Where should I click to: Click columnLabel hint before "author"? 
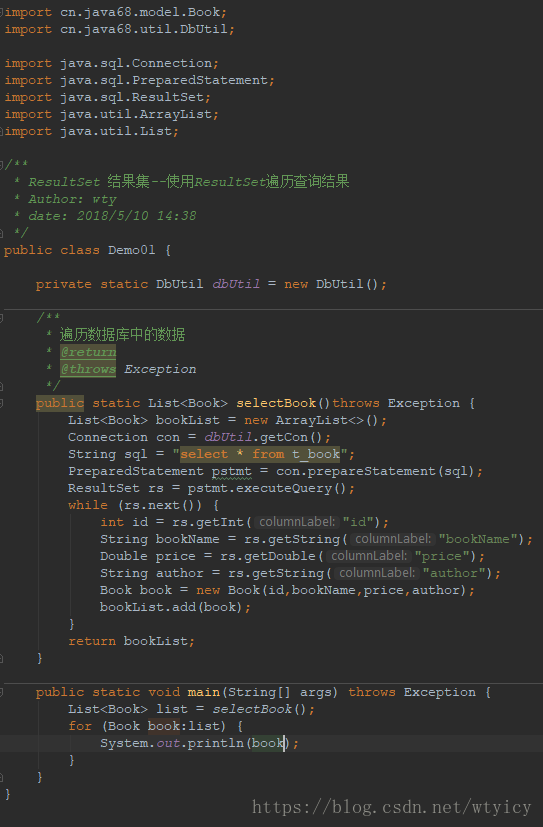pos(376,573)
